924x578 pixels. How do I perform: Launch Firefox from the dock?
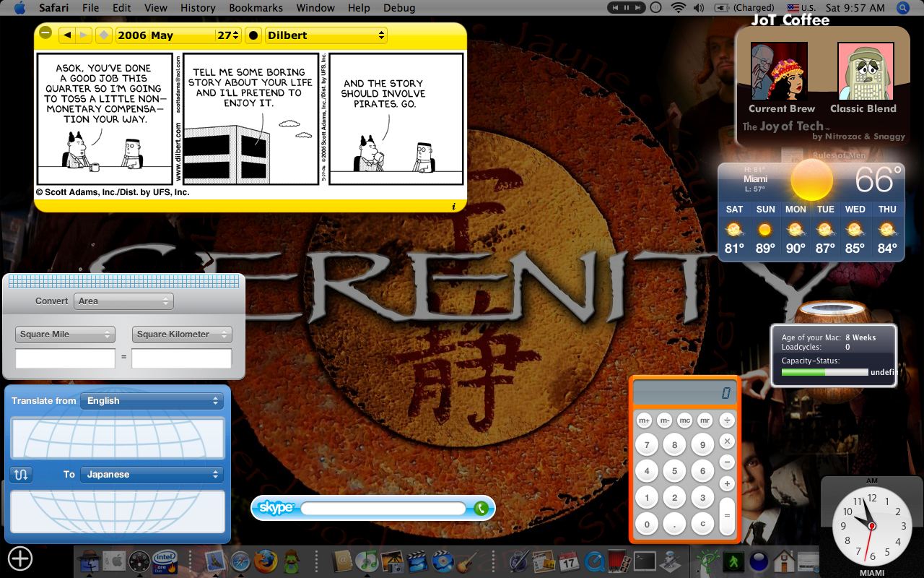pyautogui.click(x=265, y=561)
